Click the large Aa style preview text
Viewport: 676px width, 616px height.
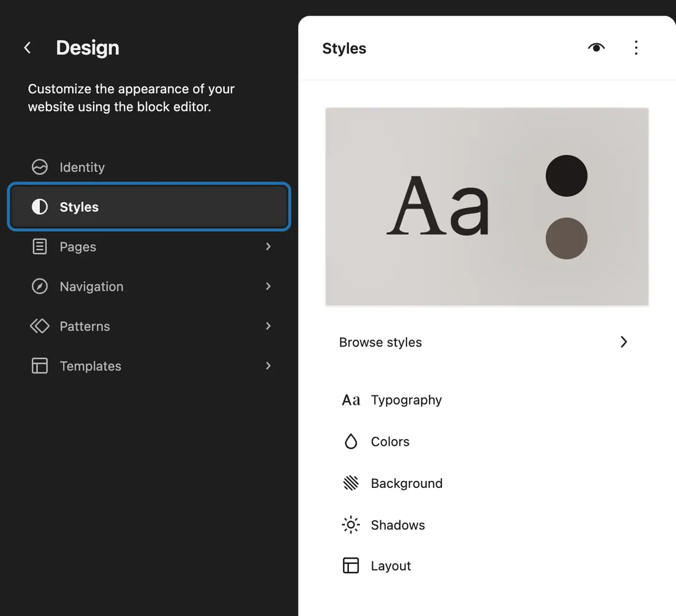click(438, 206)
